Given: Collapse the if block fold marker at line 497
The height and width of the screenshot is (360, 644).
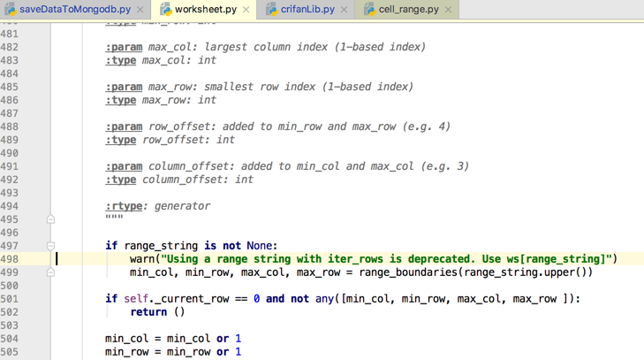Looking at the screenshot, I should tap(50, 246).
